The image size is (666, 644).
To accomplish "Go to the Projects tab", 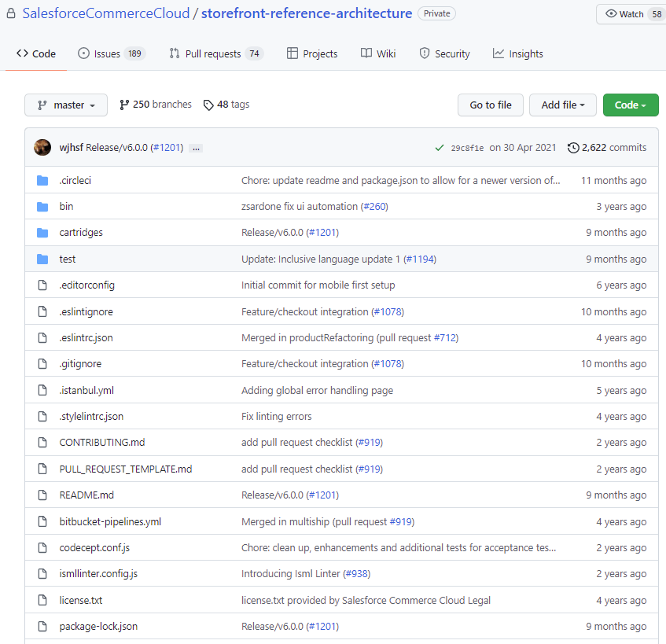I will tap(312, 53).
